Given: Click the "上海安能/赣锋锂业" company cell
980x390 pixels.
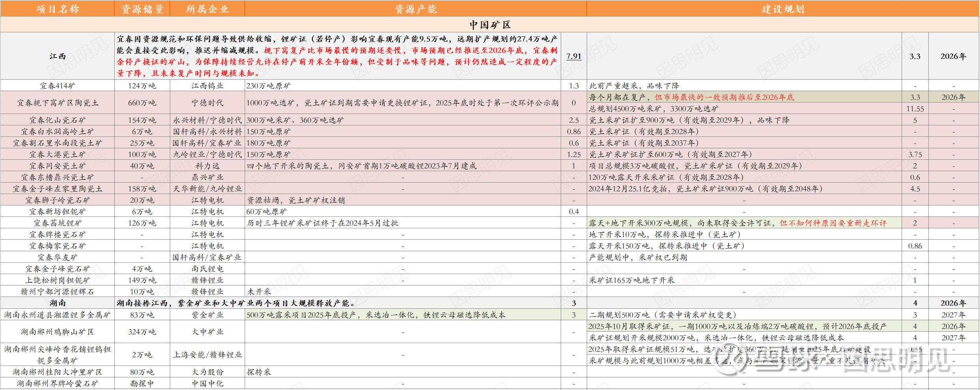Looking at the screenshot, I should (x=207, y=355).
